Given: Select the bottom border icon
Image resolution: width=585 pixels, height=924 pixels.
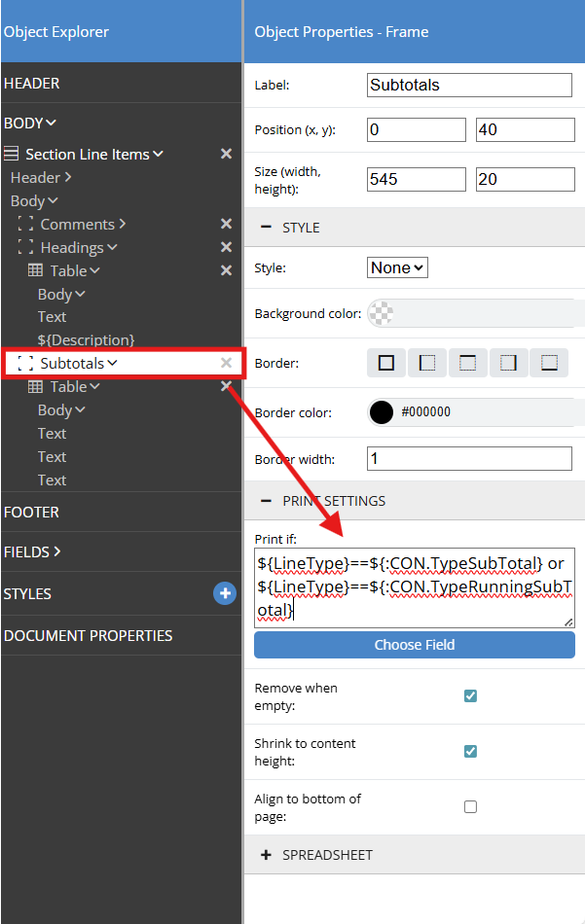Looking at the screenshot, I should click(x=549, y=363).
